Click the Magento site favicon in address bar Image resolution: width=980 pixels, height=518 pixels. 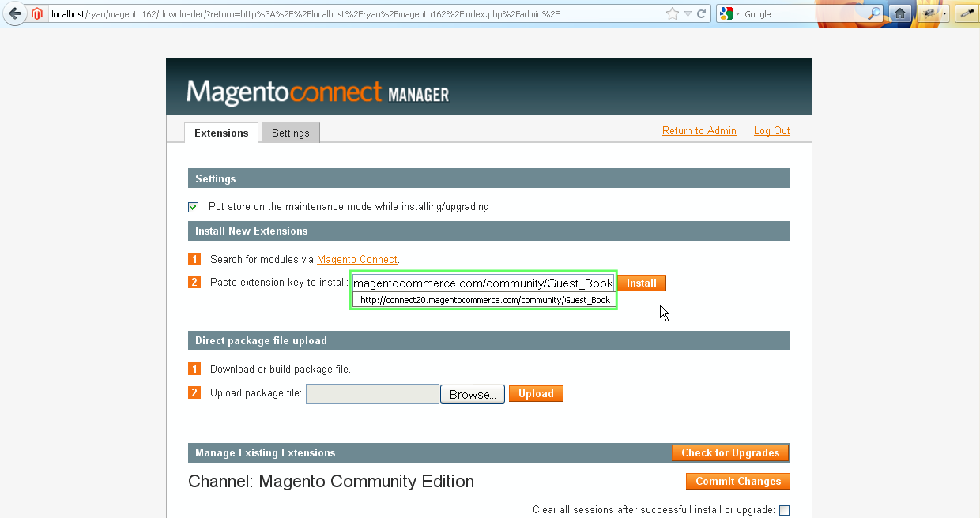click(37, 13)
